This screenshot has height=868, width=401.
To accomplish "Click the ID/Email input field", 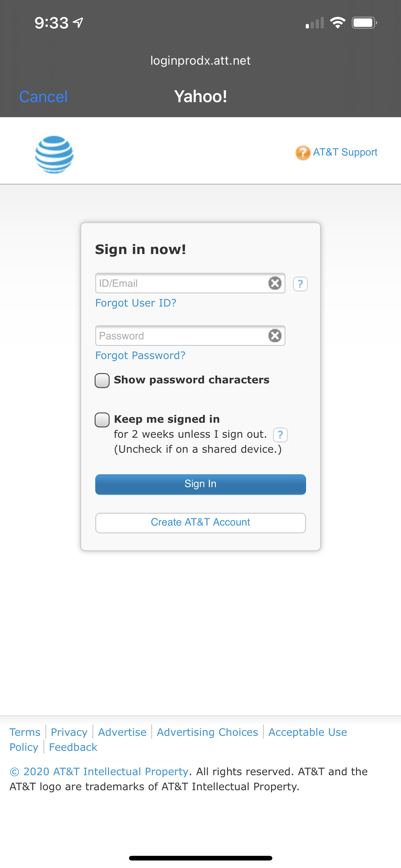I will coord(182,283).
